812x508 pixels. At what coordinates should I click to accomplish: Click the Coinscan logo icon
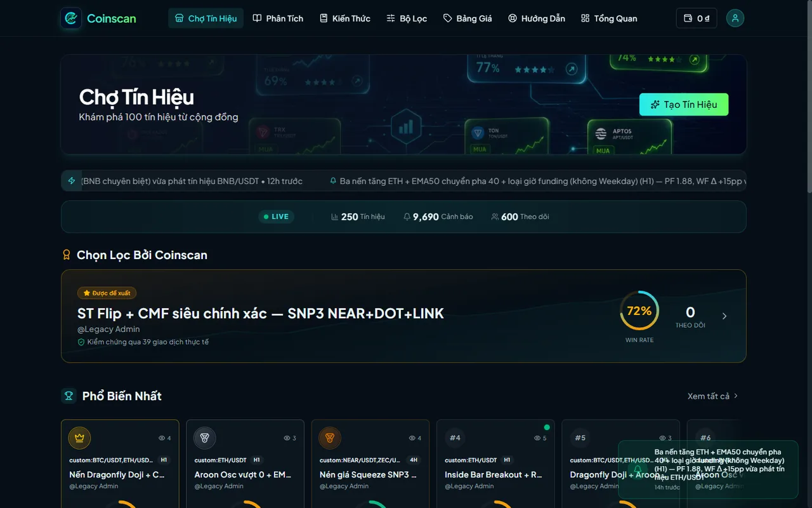(x=71, y=18)
